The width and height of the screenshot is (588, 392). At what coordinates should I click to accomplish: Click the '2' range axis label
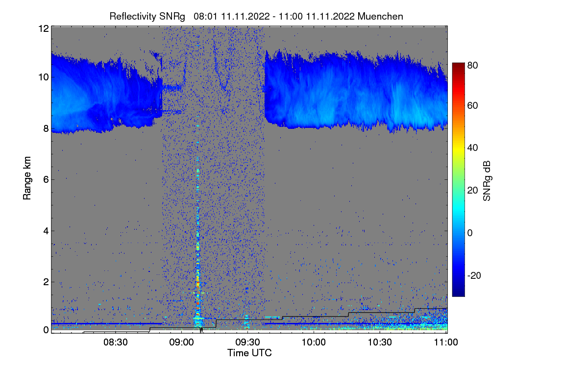46,281
